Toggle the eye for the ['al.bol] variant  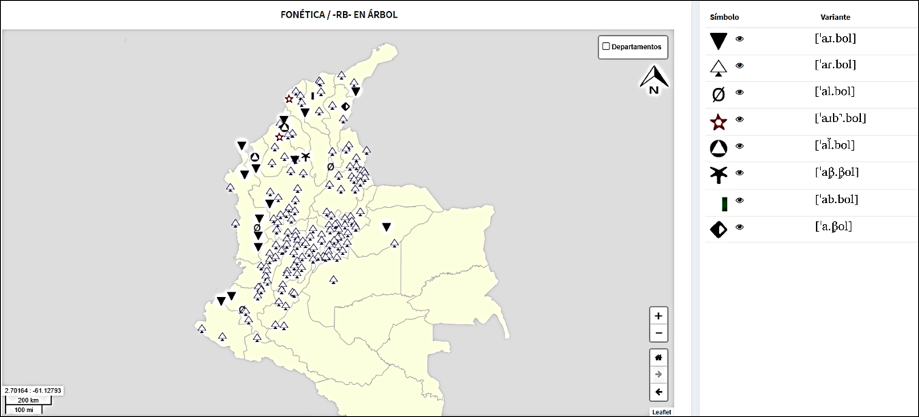click(740, 93)
